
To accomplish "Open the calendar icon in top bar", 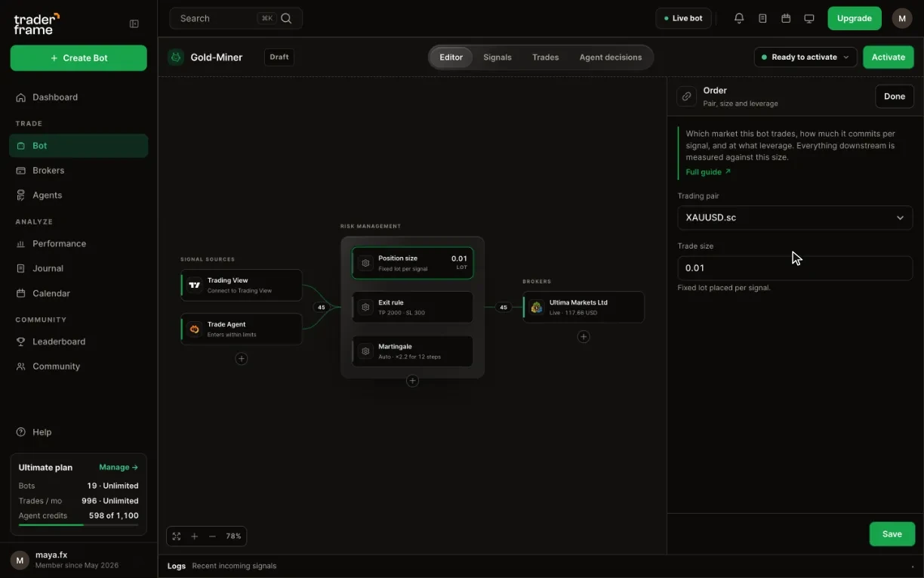I will 786,18.
